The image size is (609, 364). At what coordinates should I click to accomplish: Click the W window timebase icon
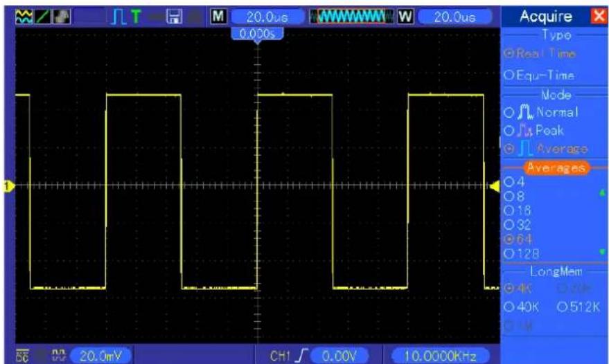click(405, 17)
